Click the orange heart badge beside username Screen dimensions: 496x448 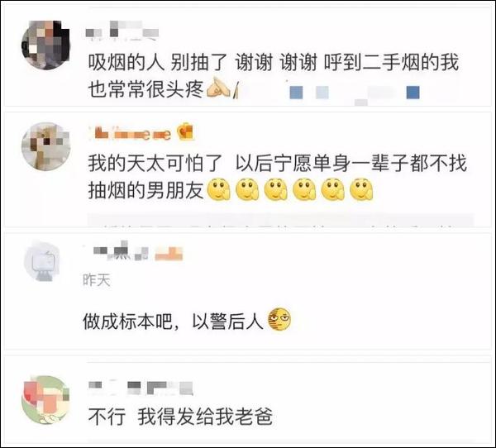[184, 131]
